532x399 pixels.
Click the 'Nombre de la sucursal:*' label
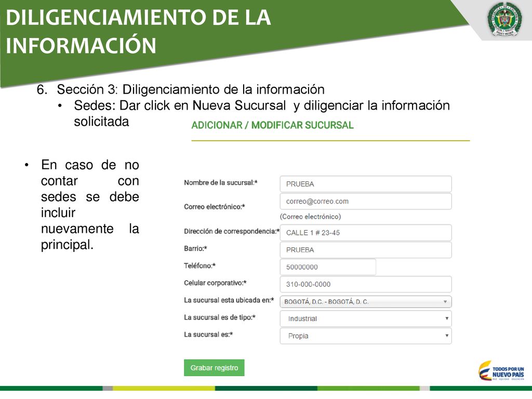pyautogui.click(x=220, y=182)
